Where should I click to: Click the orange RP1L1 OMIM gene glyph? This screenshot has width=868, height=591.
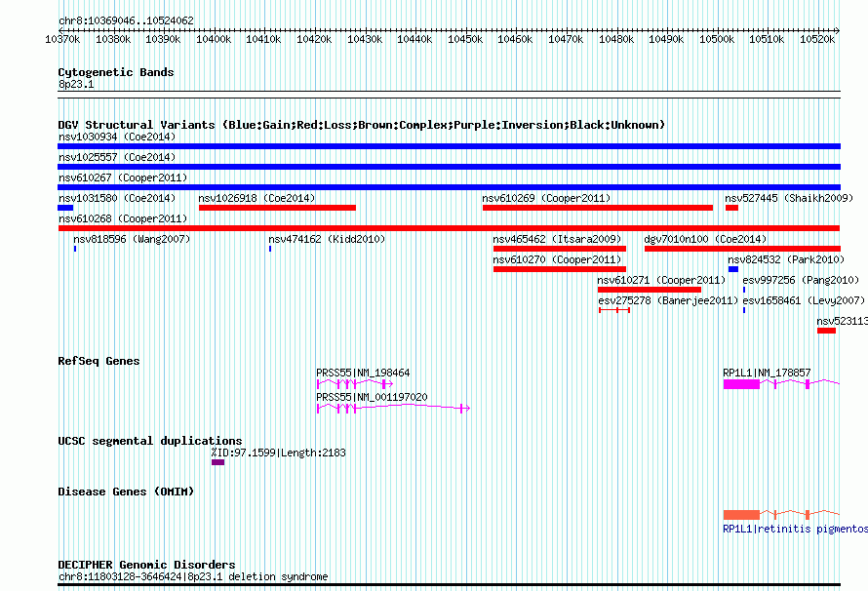click(x=781, y=514)
